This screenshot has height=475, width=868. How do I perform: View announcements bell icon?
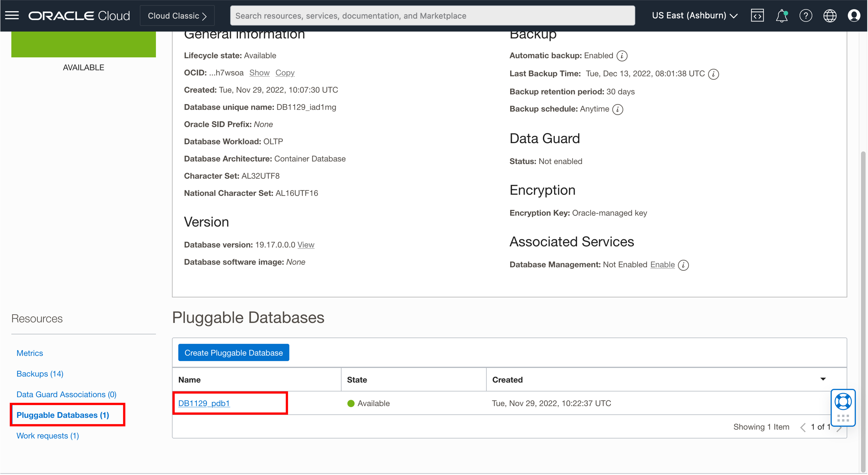point(781,15)
